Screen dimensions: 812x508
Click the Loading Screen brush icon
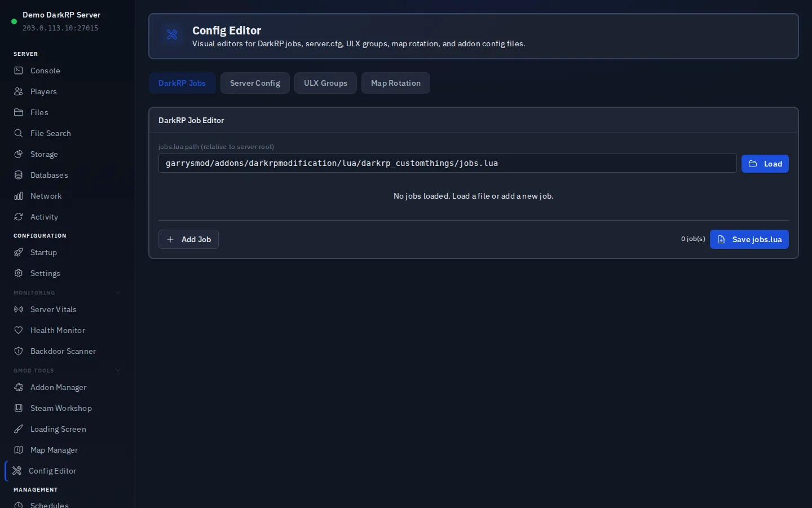tap(19, 429)
